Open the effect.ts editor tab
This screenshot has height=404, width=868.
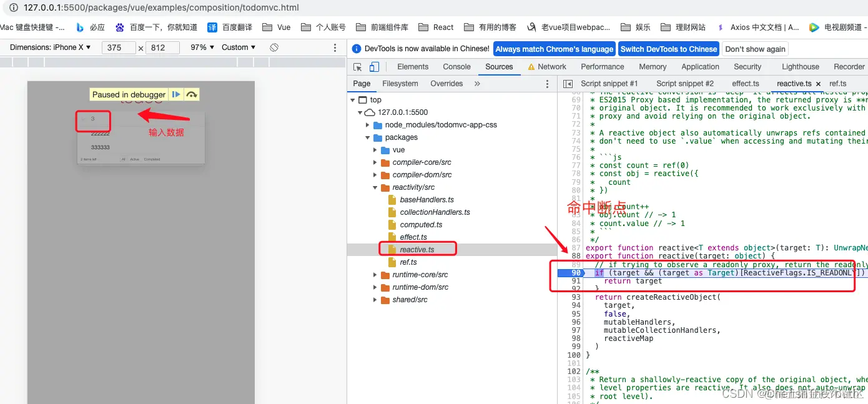pos(746,84)
